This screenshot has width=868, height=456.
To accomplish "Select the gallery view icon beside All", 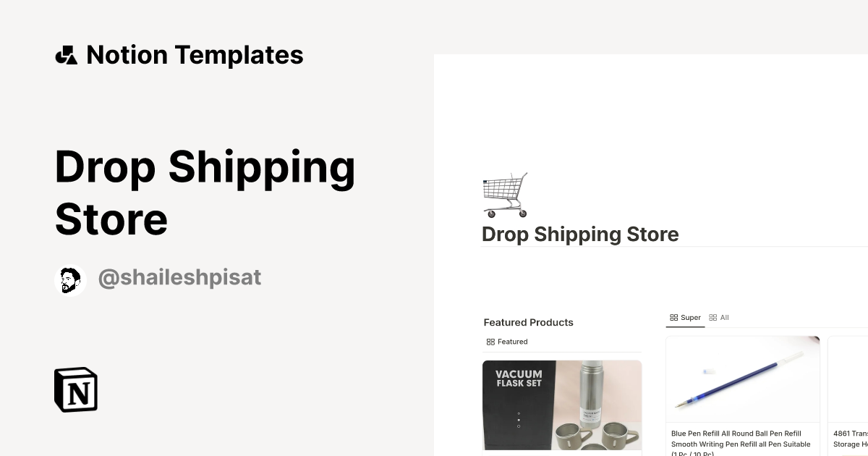I will click(x=713, y=317).
